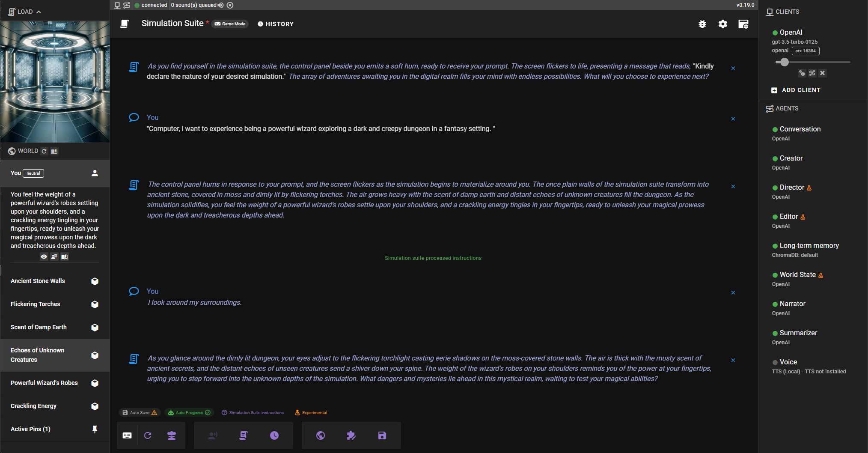Open the clock history icon in the middle toolbar
This screenshot has height=453, width=868.
274,435
